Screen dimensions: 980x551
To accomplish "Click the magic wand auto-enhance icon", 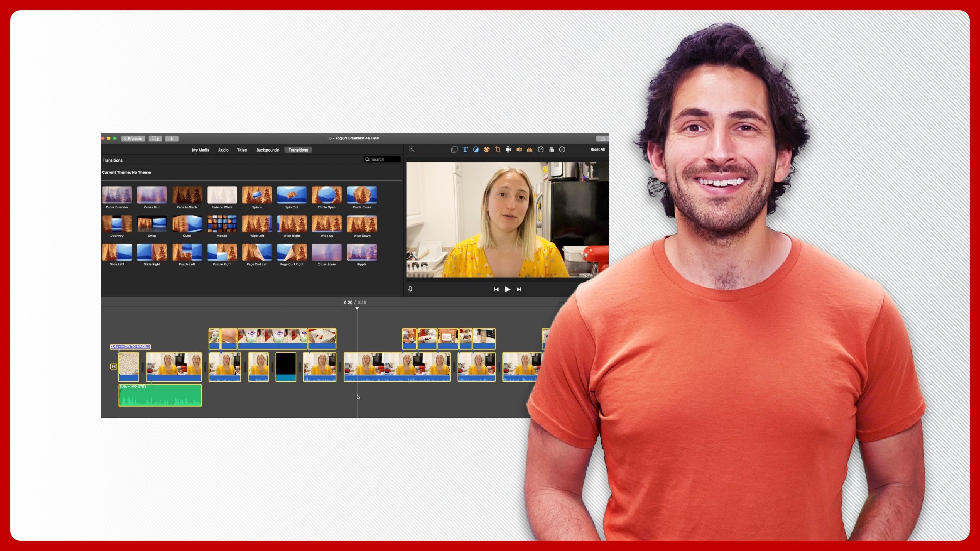I will [412, 149].
